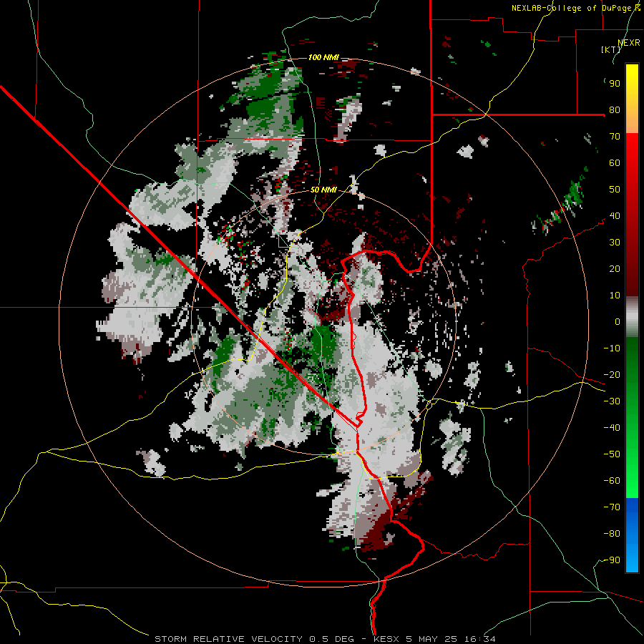The width and height of the screenshot is (644, 644).
Task: Click the -20 scale value
Action: [x=612, y=375]
